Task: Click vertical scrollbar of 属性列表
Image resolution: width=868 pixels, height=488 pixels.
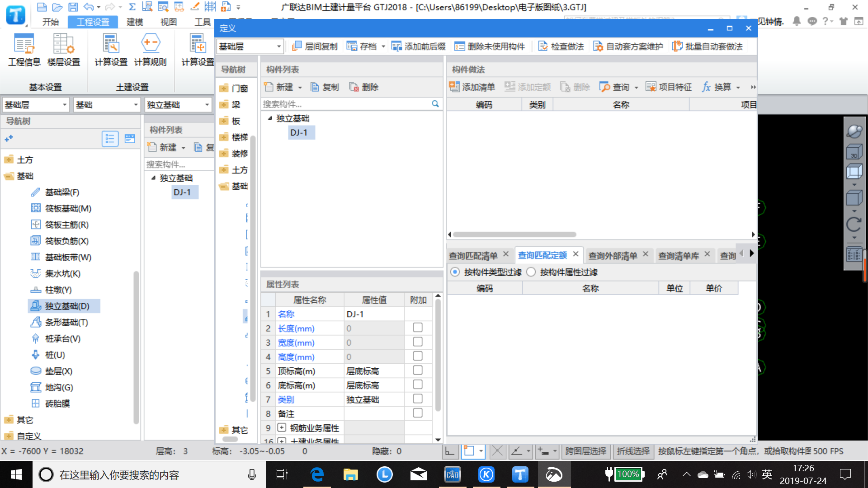Action: pos(438,355)
